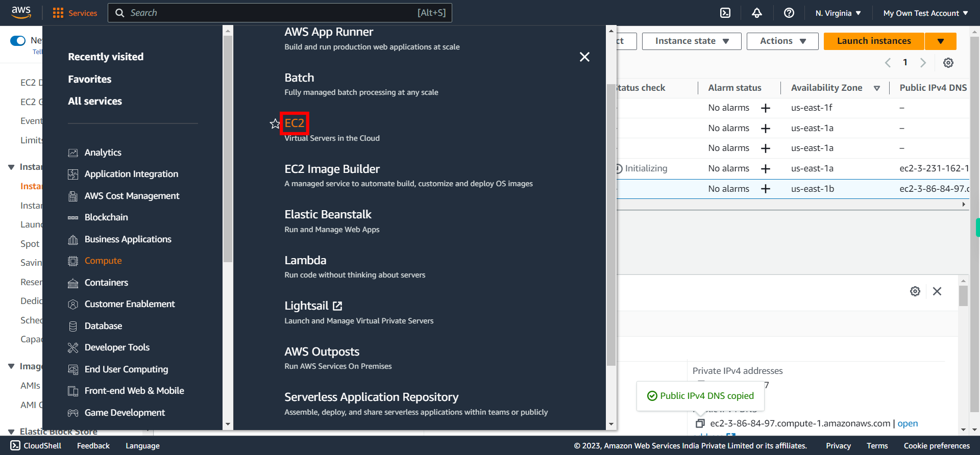This screenshot has height=455, width=980.
Task: Click the Developer Tools icon
Action: tap(73, 348)
